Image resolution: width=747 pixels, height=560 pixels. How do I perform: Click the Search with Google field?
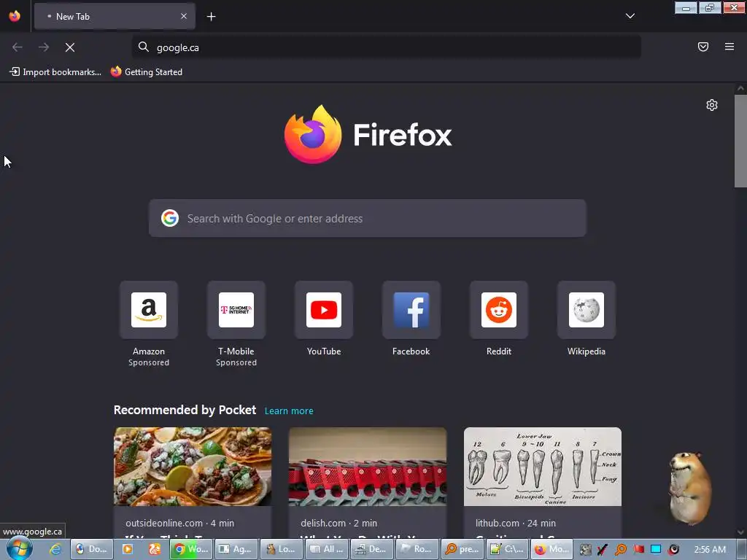(x=368, y=218)
